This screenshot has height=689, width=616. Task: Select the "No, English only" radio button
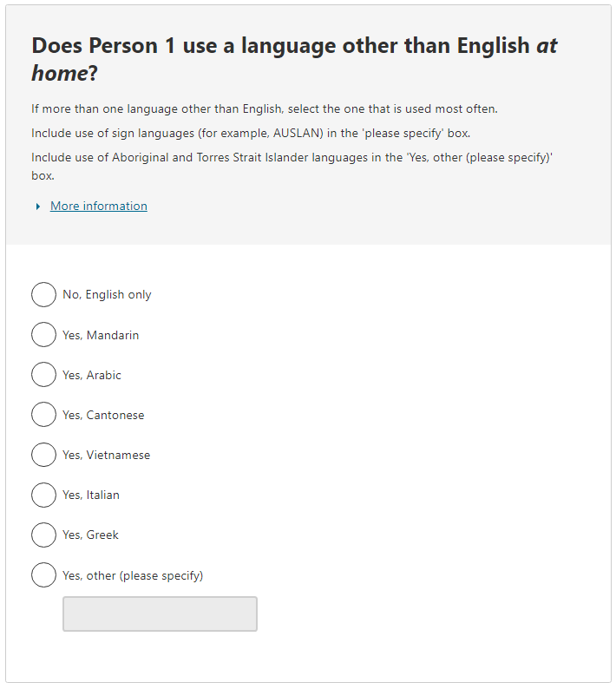click(43, 294)
